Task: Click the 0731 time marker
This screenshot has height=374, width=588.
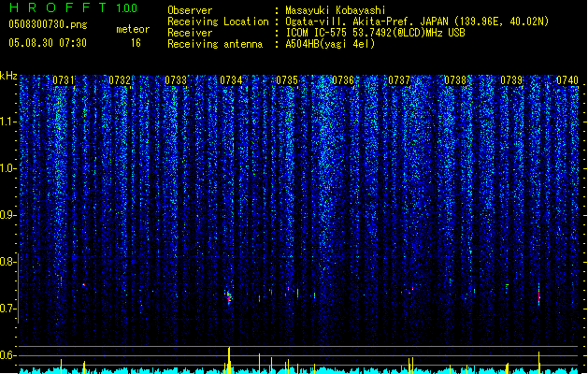Action: coord(64,80)
